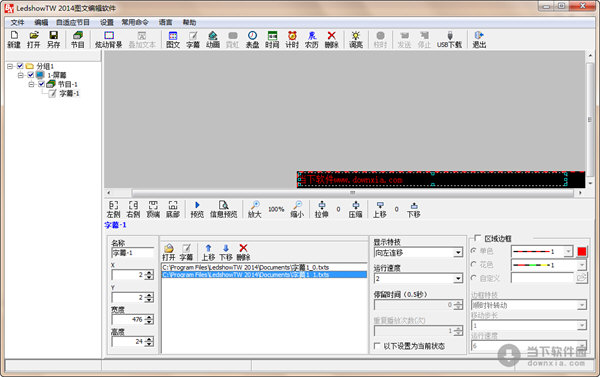Click the 放大 zoom-in magnifier

(x=254, y=209)
